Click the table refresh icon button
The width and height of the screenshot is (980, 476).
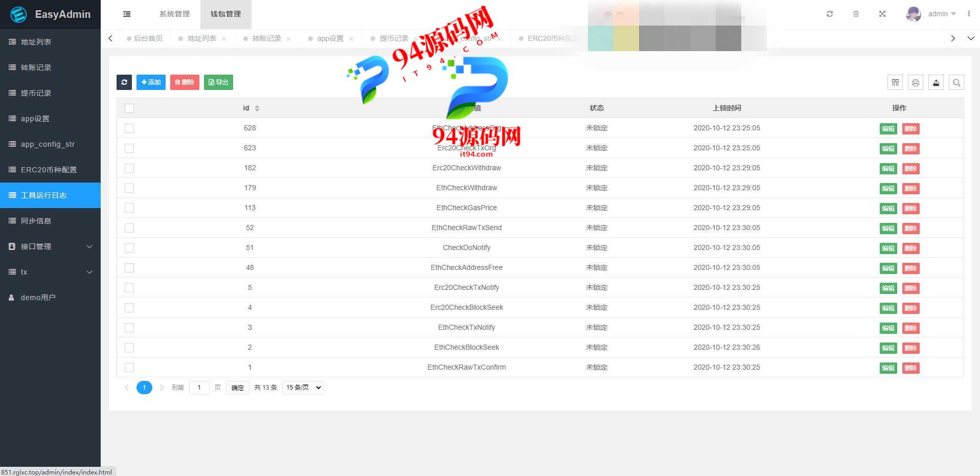[124, 82]
